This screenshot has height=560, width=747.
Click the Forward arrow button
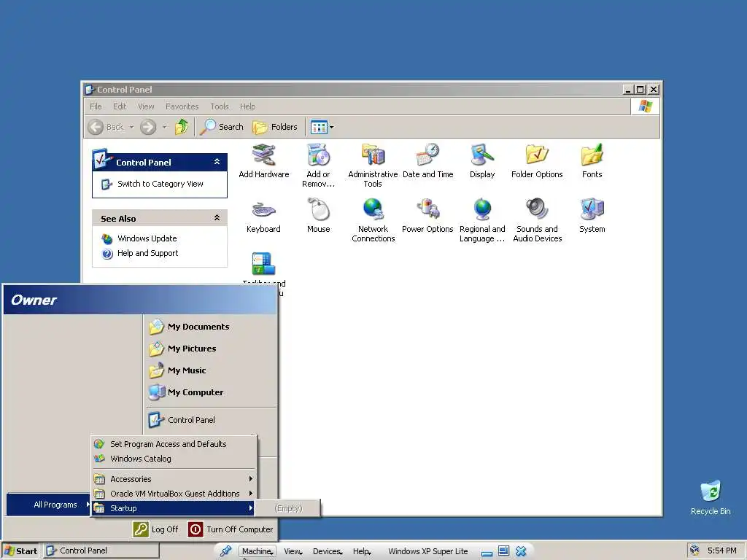pos(148,127)
